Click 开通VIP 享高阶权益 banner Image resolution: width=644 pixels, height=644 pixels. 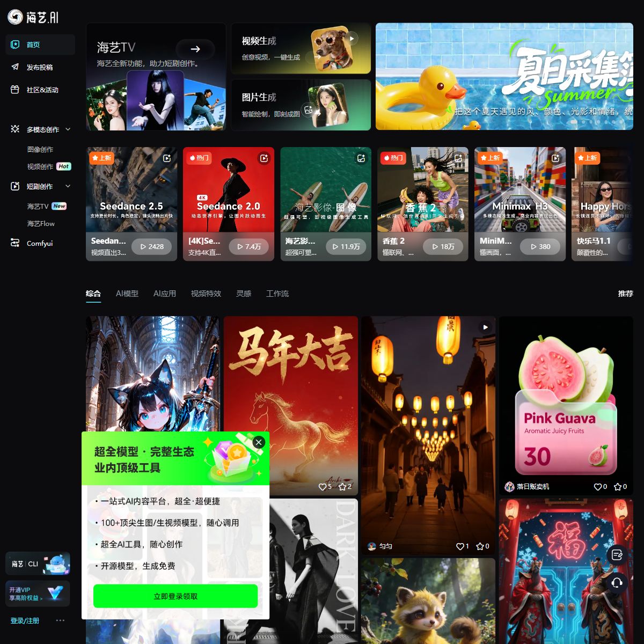pyautogui.click(x=38, y=593)
